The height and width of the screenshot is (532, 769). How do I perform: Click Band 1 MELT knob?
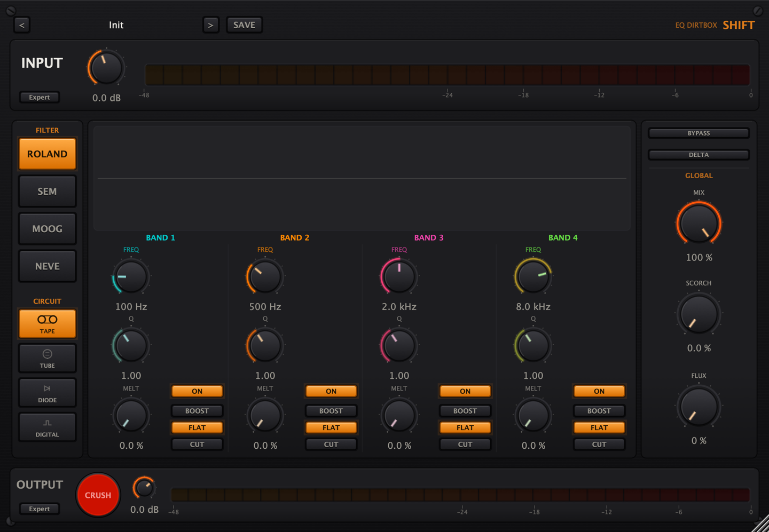pos(131,415)
